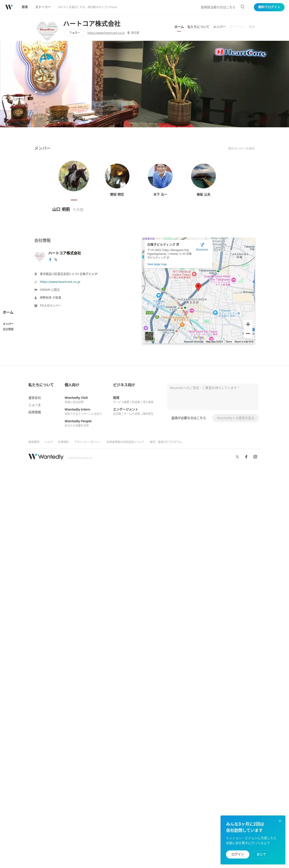289x868 pixels.
Task: Open ヘルプ footer link
Action: tap(49, 442)
